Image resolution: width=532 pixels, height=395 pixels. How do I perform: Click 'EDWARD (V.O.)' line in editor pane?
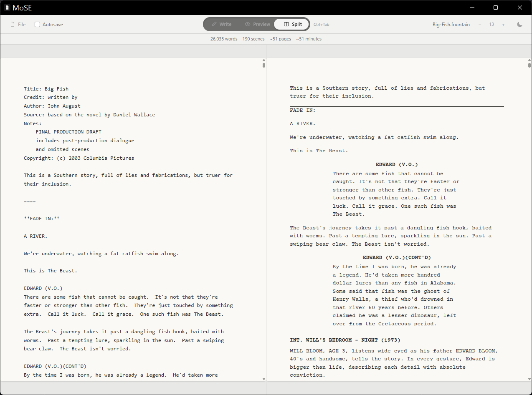pos(43,288)
